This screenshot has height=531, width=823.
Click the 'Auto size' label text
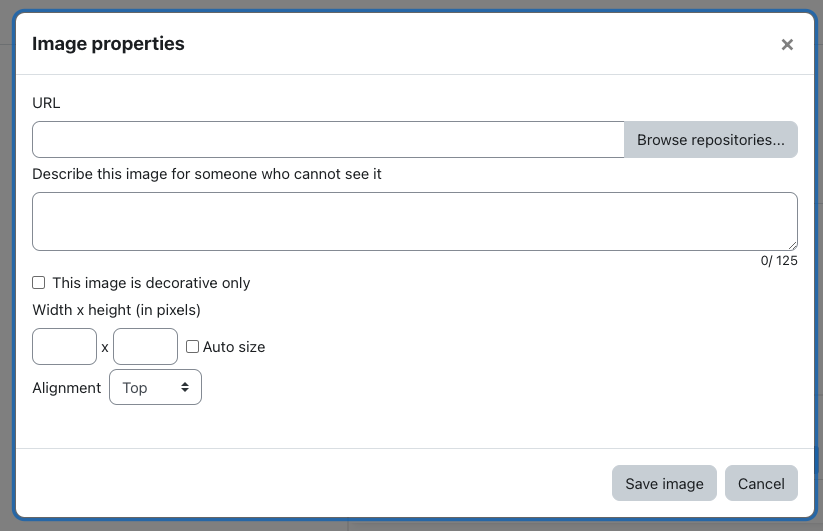pos(234,347)
